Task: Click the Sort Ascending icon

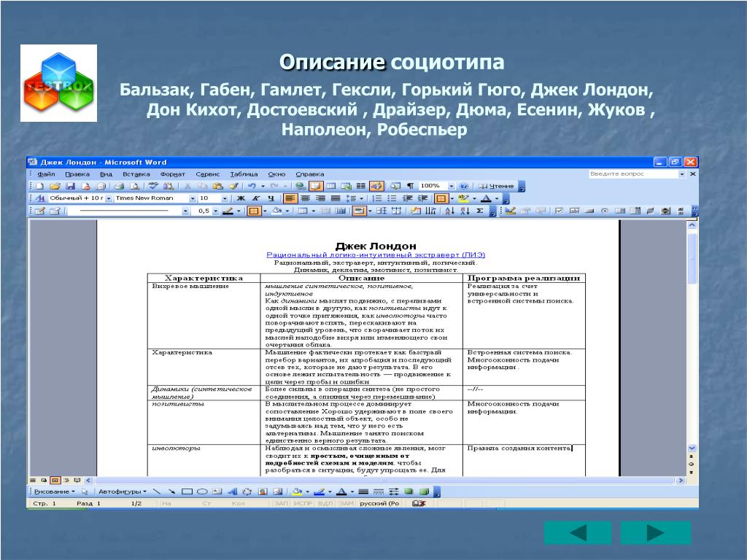Action: tap(449, 211)
